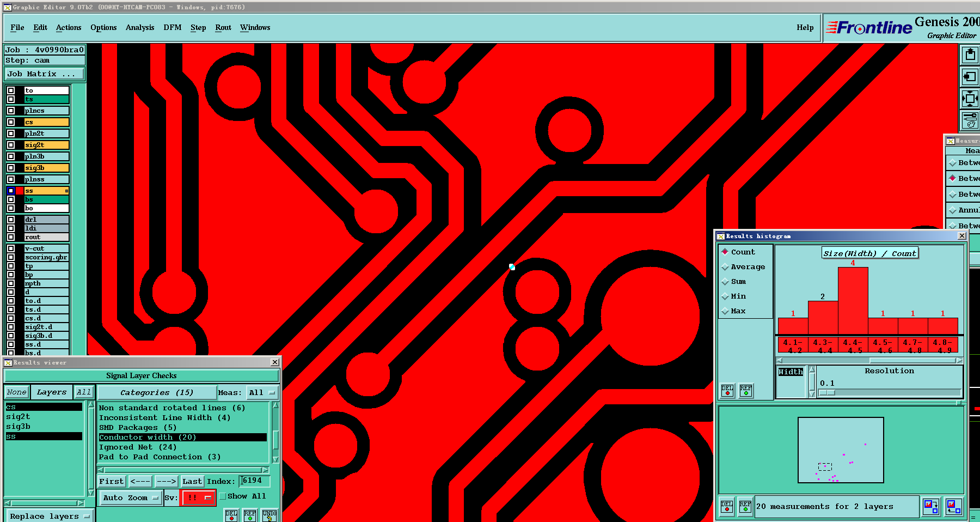The width and height of the screenshot is (980, 522).
Task: Click the Index input field
Action: [255, 481]
